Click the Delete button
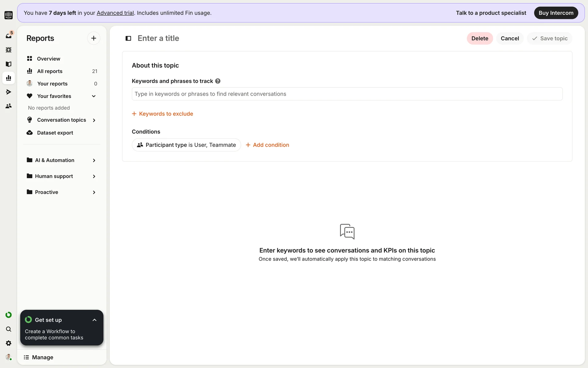588x368 pixels. 480,38
